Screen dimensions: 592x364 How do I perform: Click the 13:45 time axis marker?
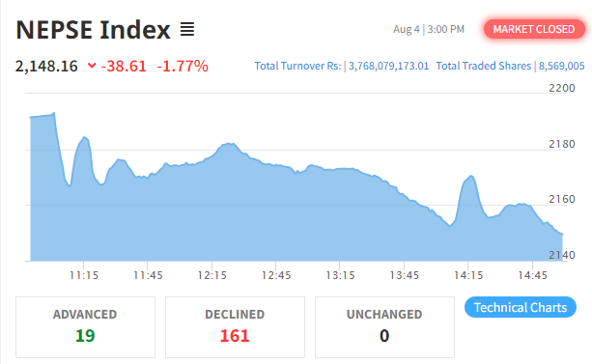click(x=405, y=275)
